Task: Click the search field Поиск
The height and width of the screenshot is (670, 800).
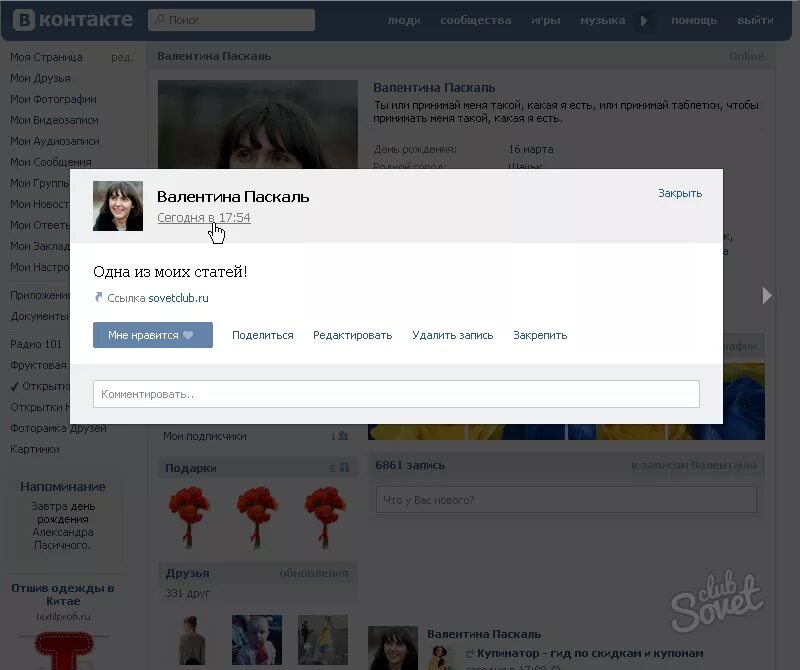Action: [231, 20]
